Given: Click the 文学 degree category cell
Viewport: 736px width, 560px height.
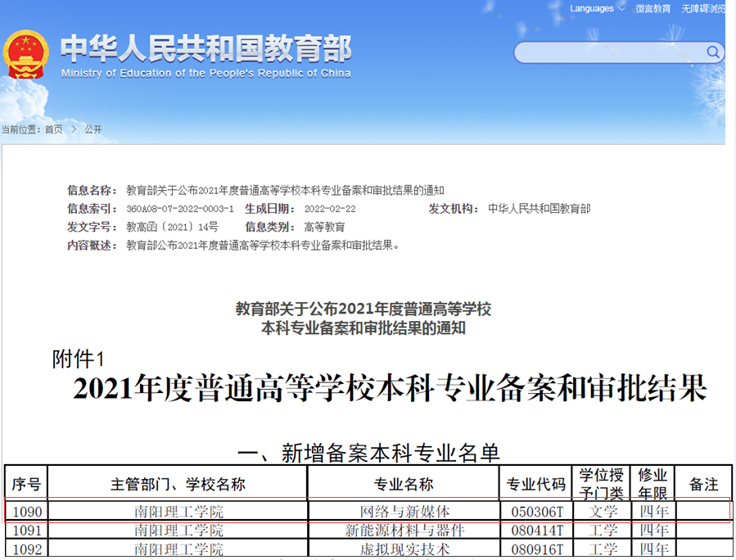Looking at the screenshot, I should pyautogui.click(x=603, y=512).
